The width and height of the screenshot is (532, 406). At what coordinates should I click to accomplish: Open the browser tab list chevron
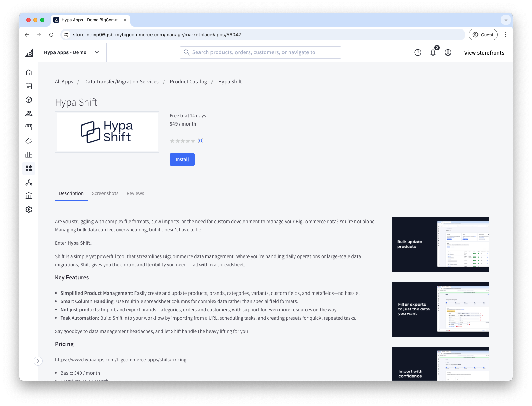tap(506, 20)
